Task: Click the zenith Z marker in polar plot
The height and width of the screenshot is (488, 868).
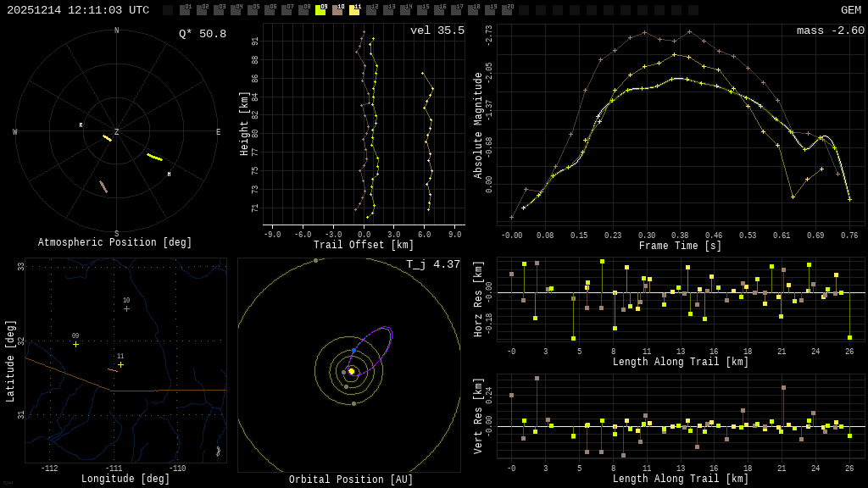Action: point(117,132)
